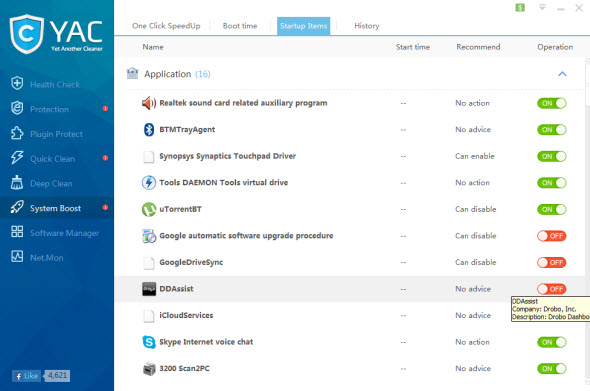The height and width of the screenshot is (391, 590).
Task: Click the red badge next to Quick Clean
Action: point(105,158)
